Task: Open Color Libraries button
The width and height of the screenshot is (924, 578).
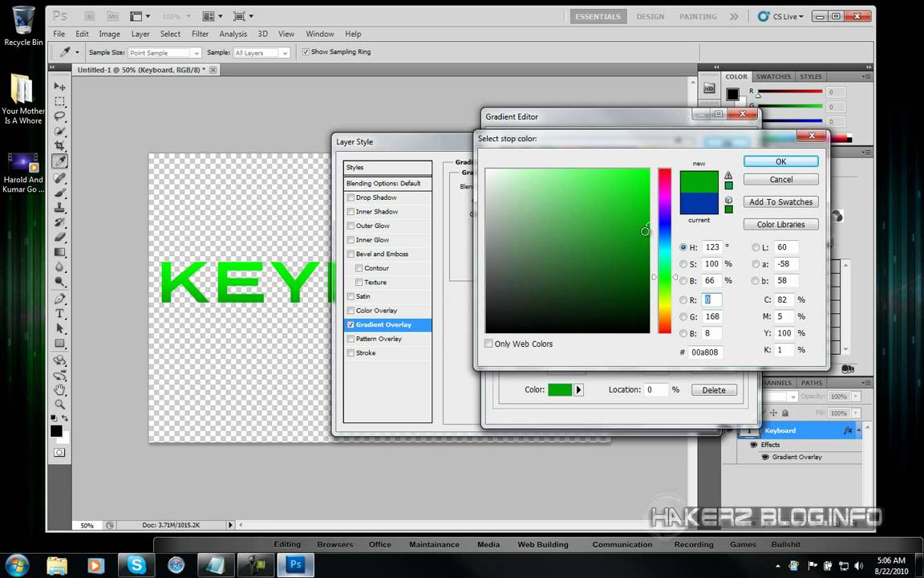Action: coord(780,224)
